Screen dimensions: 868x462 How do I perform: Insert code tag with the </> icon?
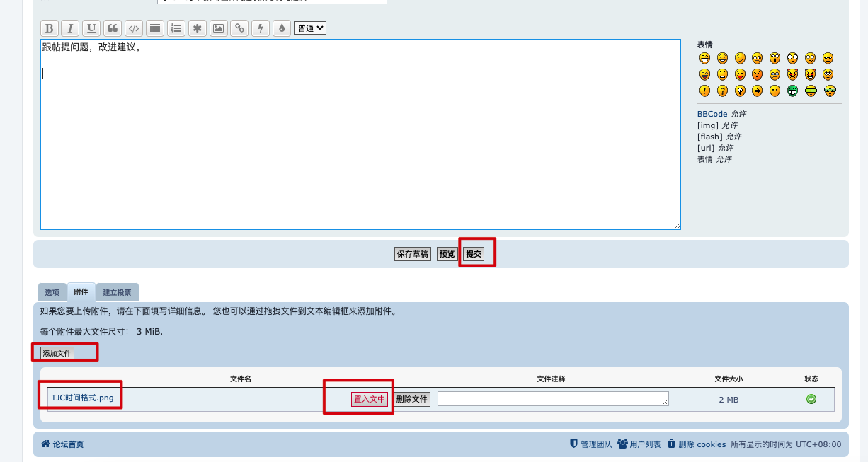pos(133,28)
